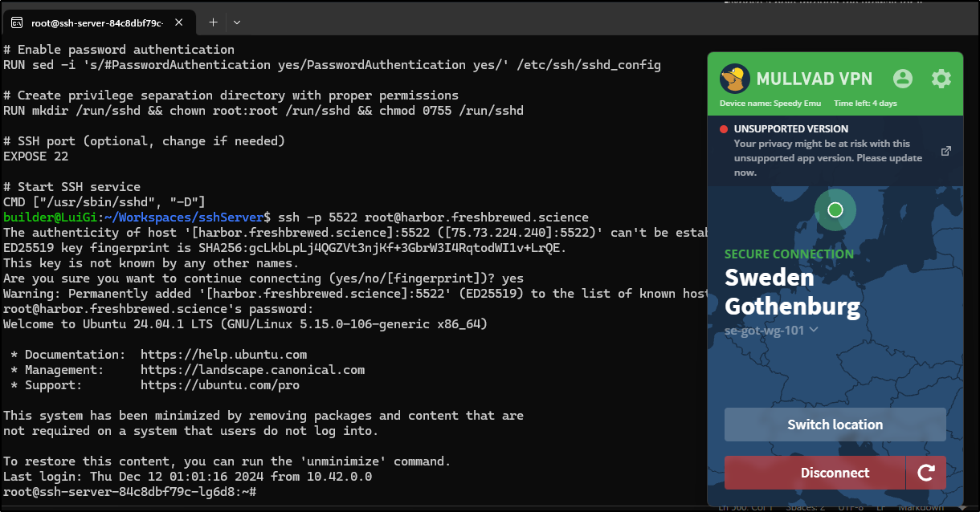This screenshot has width=980, height=512.
Task: Click the Switch location button
Action: tap(835, 425)
